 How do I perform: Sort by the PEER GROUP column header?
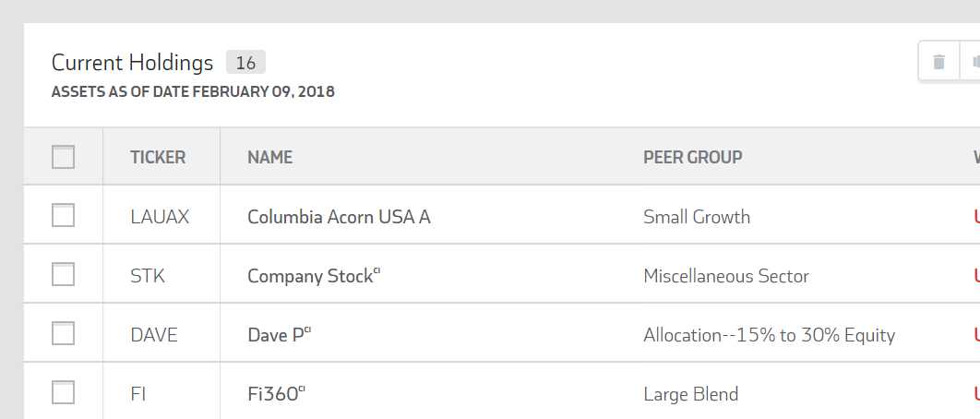click(x=692, y=158)
